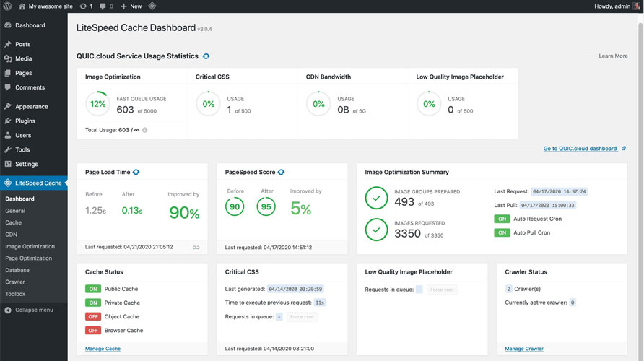Click the admin avatar thumbnail

[x=636, y=6]
